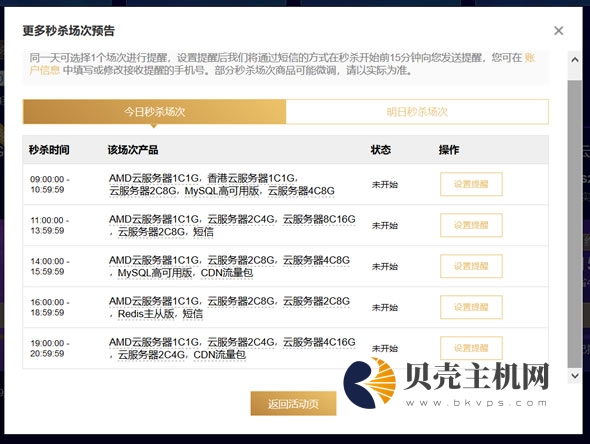Set reminder for the 09:00:00 session

click(471, 184)
